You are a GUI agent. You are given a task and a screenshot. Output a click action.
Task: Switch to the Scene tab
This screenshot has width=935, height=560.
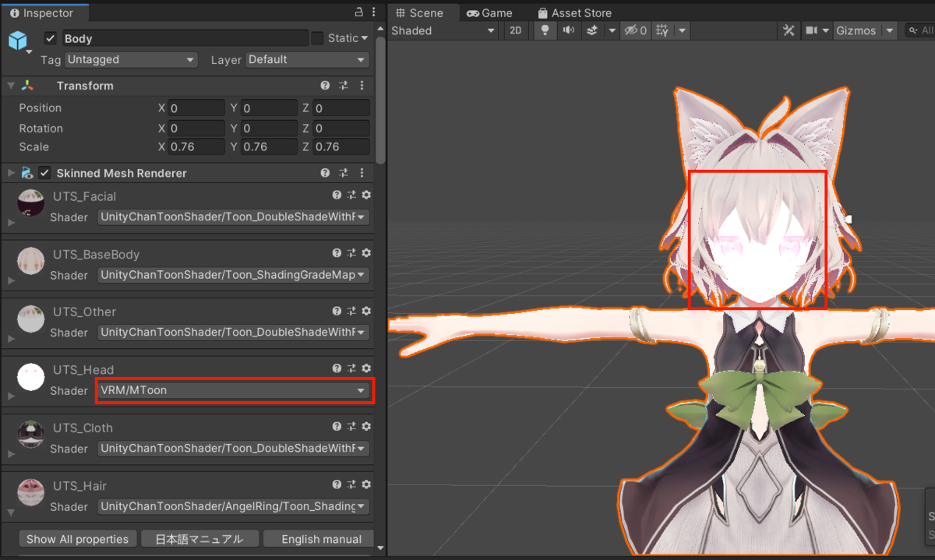tap(420, 12)
